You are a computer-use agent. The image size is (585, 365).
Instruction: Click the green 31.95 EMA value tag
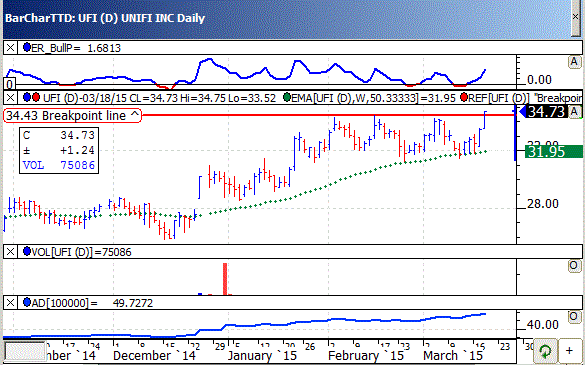click(x=554, y=152)
